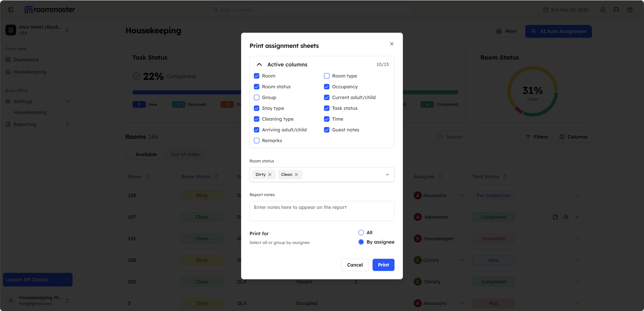The height and width of the screenshot is (311, 644).
Task: Click in the Report notes text field
Action: (x=322, y=211)
